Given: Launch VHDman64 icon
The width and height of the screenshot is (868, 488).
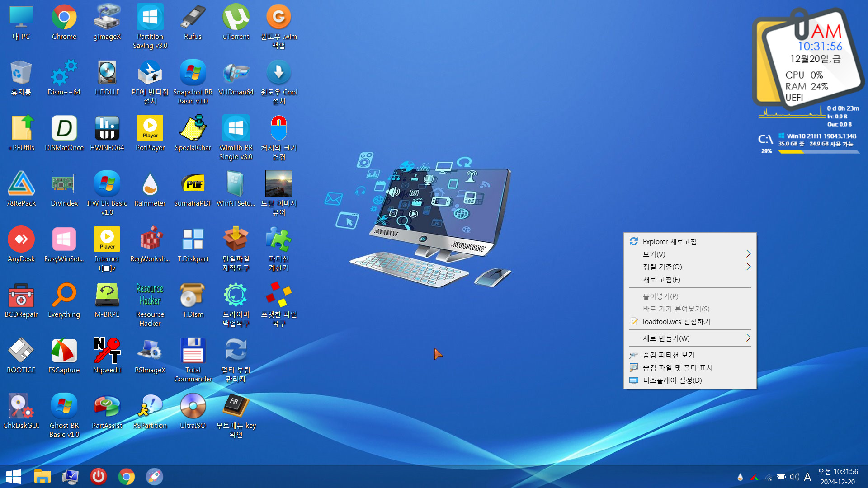Looking at the screenshot, I should coord(236,78).
